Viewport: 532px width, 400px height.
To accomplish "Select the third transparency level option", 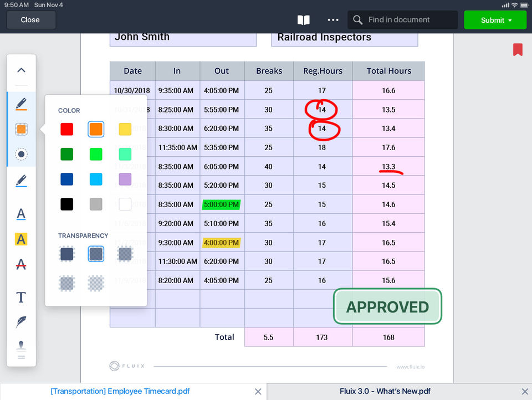I will 125,254.
